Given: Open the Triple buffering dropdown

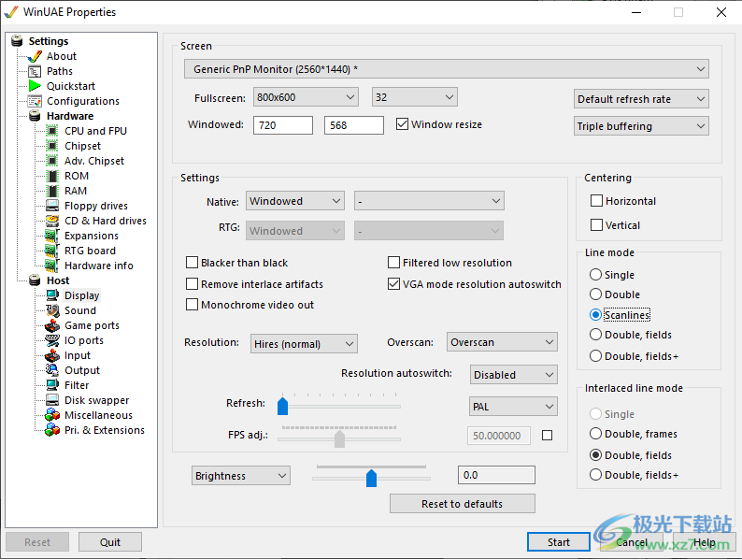Looking at the screenshot, I should click(641, 126).
